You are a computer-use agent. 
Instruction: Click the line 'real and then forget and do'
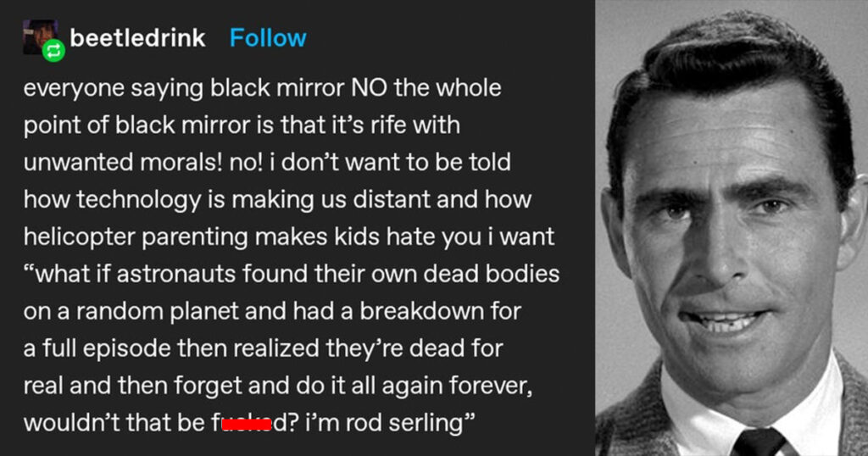(278, 386)
